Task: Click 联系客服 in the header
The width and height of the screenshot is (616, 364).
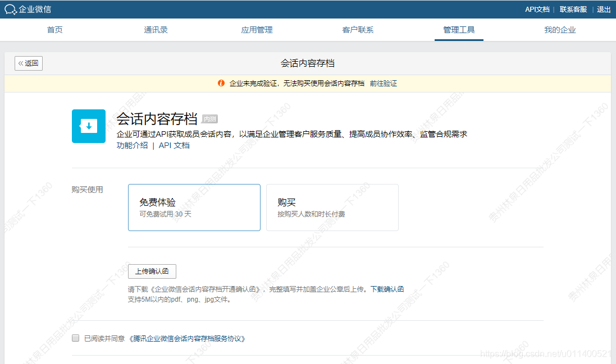Action: tap(573, 10)
